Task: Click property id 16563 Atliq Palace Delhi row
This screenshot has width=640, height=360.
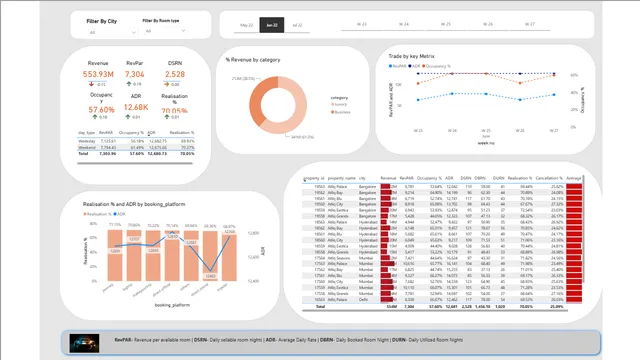Action: 442,300
